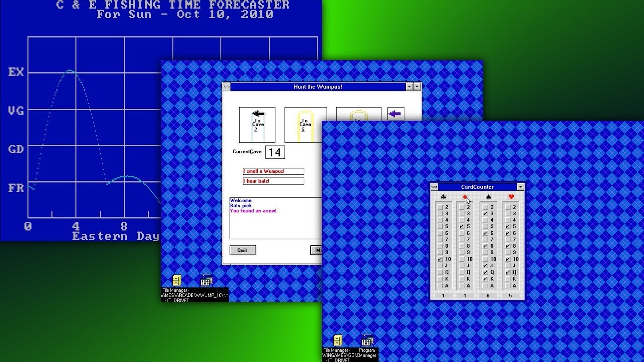Click the spades total showing 6
Screen dimensions: 644x362
point(488,295)
